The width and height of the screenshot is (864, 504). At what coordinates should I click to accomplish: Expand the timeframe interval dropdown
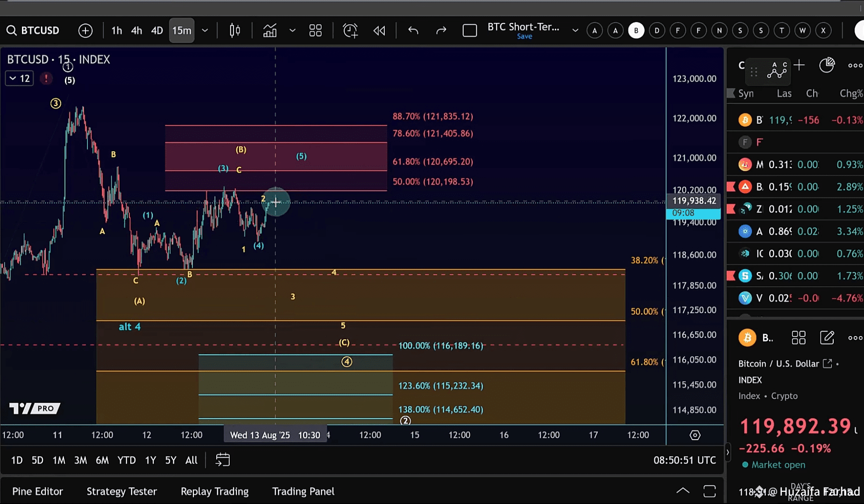tap(205, 31)
